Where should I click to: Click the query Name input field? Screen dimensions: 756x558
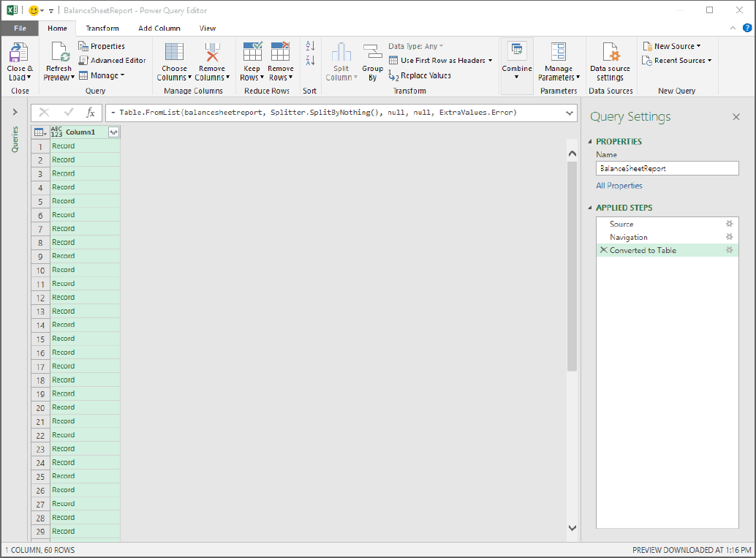pos(668,168)
